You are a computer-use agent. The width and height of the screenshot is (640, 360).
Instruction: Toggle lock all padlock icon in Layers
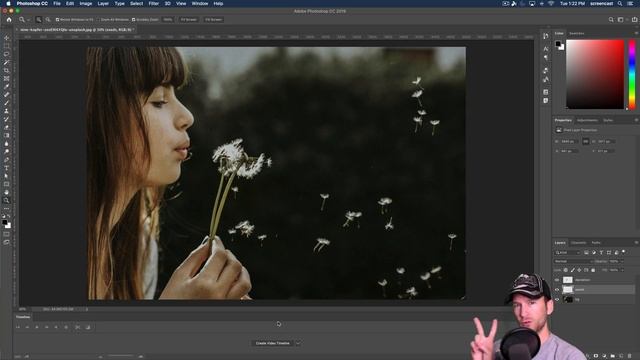(593, 270)
